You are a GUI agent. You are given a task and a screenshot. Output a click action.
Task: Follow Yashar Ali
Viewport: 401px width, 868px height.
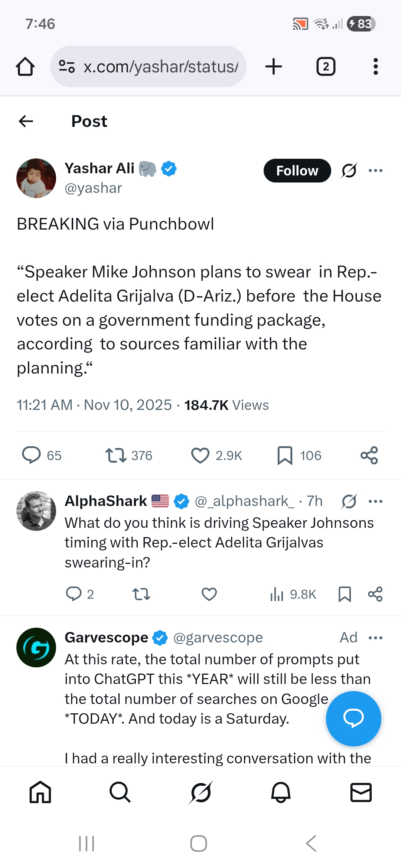(x=297, y=171)
